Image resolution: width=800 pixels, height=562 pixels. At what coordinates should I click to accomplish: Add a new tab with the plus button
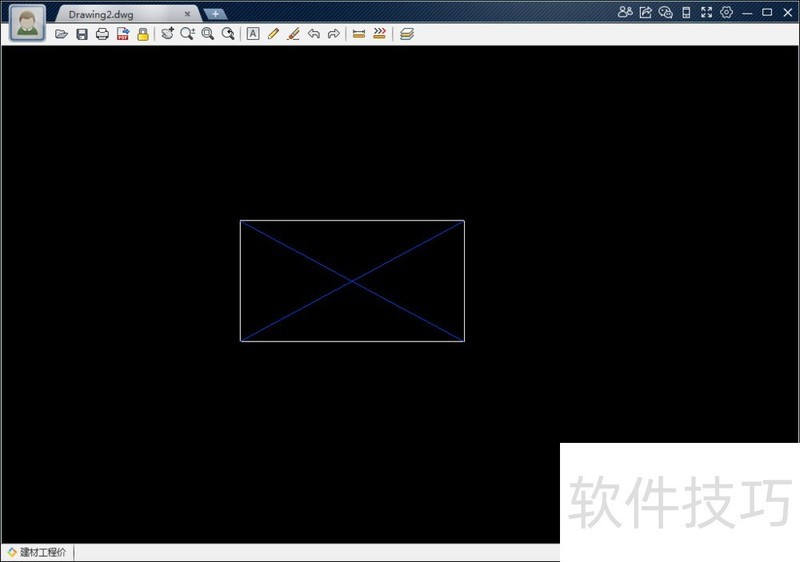(x=215, y=14)
